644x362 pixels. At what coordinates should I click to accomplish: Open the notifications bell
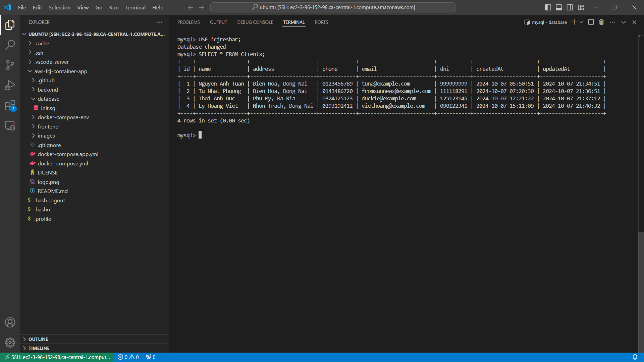(x=635, y=357)
